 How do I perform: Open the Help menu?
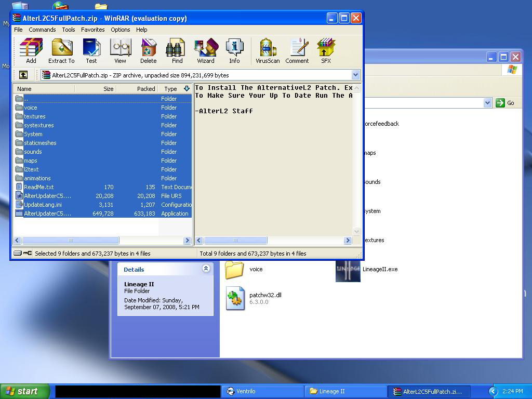141,30
